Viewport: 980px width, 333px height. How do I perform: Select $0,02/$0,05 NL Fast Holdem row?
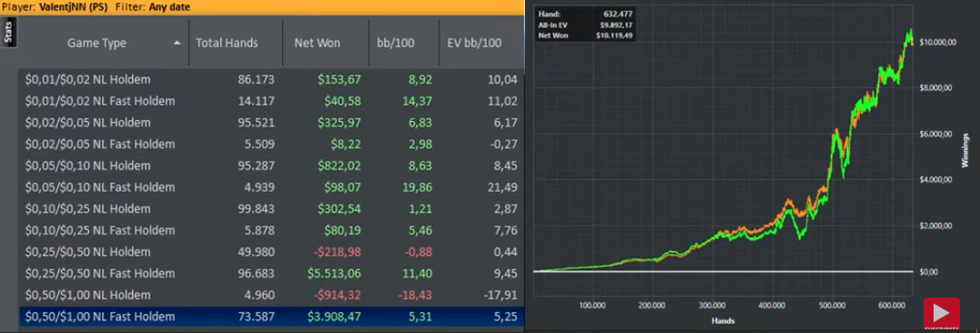[270, 145]
